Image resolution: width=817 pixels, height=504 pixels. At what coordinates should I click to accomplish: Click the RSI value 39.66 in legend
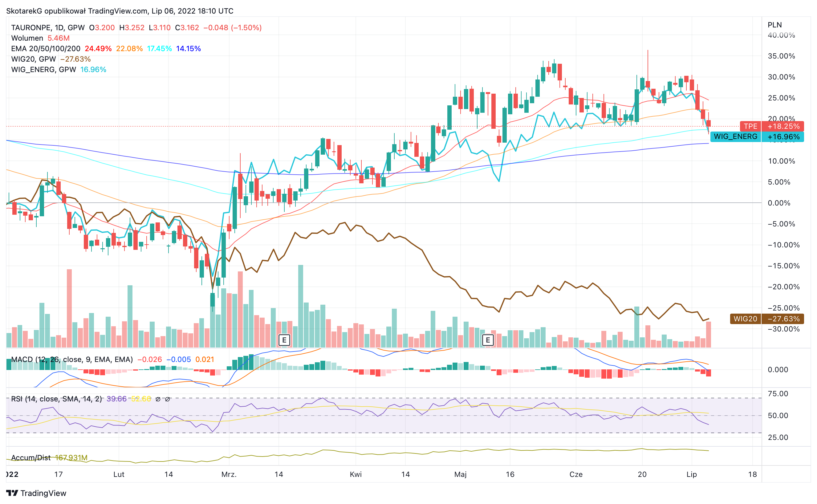point(117,399)
